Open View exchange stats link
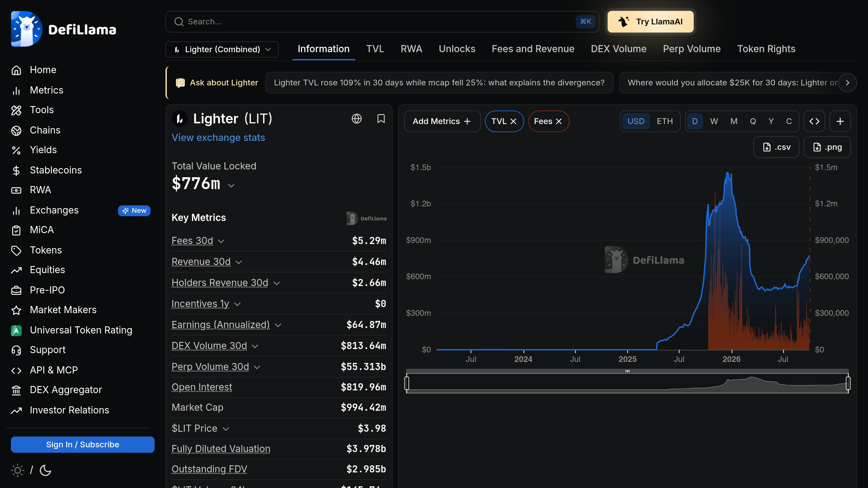 coord(218,138)
